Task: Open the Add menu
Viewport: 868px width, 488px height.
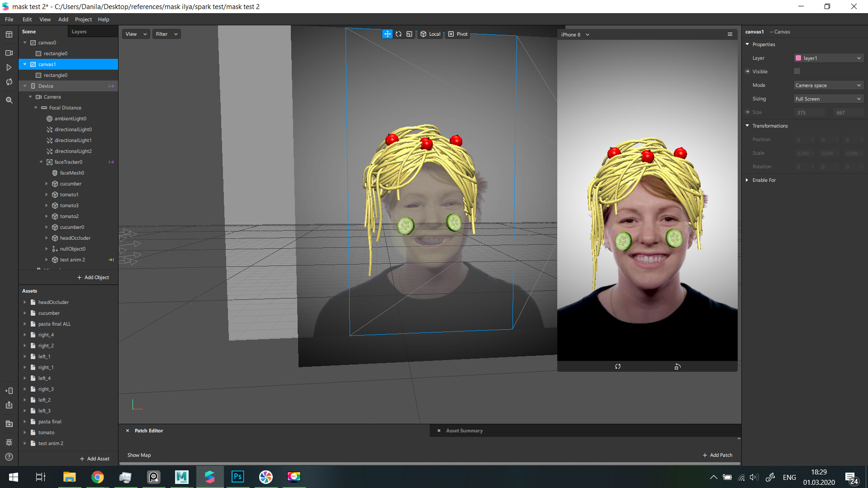Action: tap(63, 19)
